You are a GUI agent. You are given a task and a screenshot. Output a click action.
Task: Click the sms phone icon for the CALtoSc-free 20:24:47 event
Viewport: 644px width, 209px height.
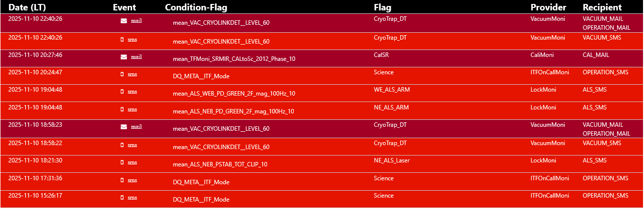coord(122,74)
